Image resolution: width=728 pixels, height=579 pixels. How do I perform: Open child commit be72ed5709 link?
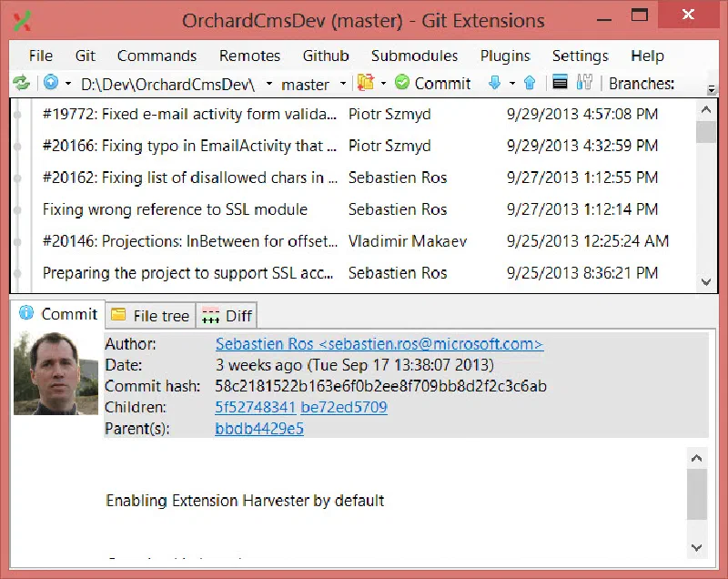pyautogui.click(x=344, y=407)
